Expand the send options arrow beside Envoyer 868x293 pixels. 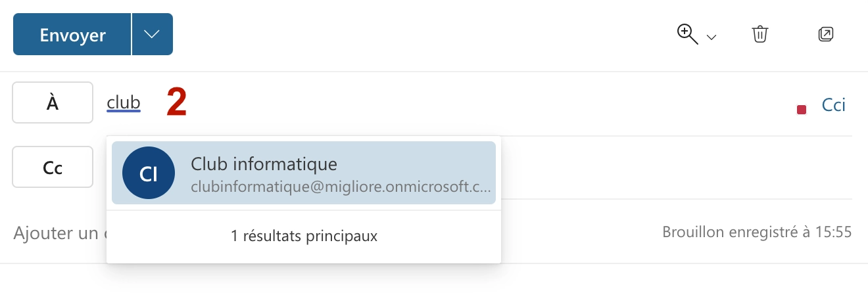pyautogui.click(x=153, y=34)
